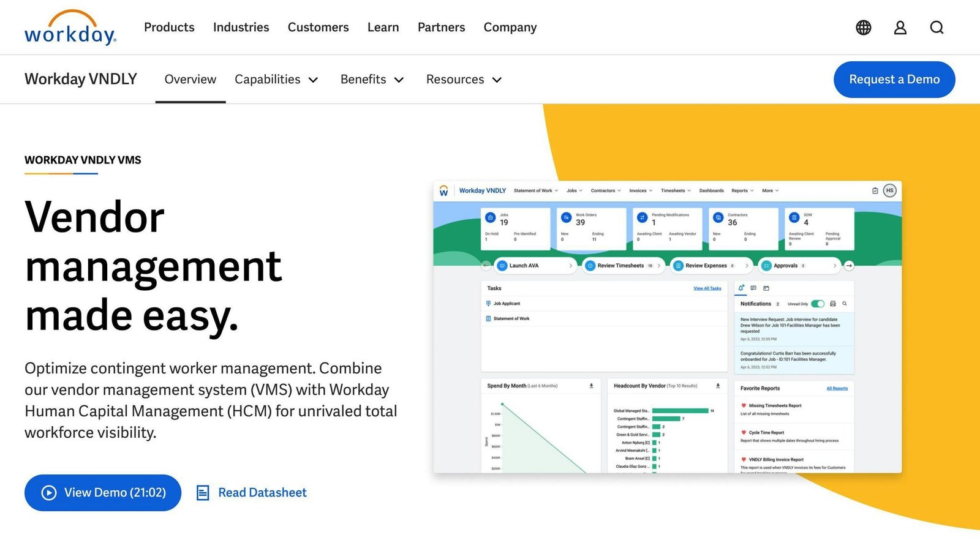980x551 pixels.
Task: Click the datasheet document icon
Action: click(x=203, y=493)
